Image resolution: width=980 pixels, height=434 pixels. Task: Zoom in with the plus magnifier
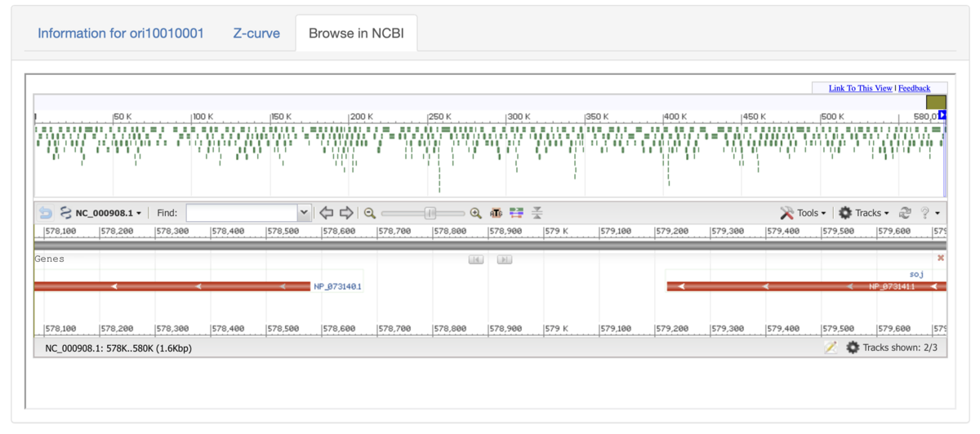(476, 213)
